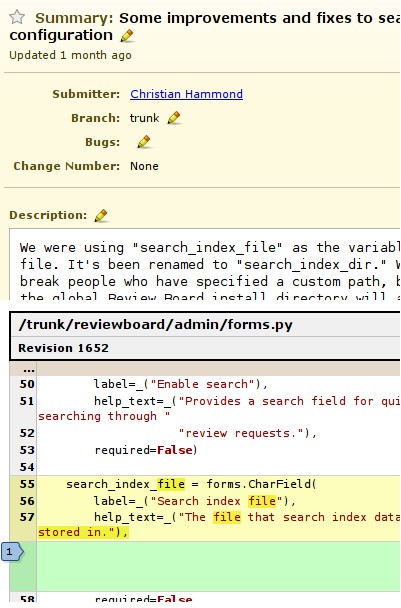This screenshot has width=401, height=608.
Task: Select line number 55 in diff
Action: 27,484
